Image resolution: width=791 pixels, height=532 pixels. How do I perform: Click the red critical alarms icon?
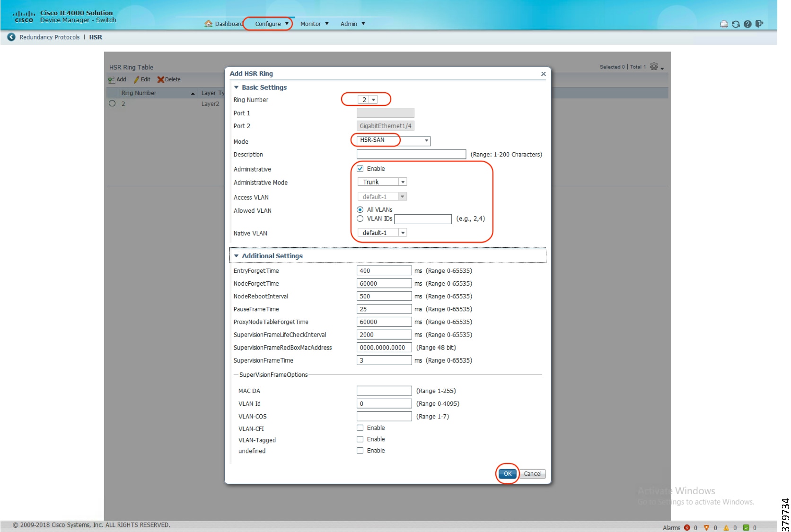coord(687,528)
